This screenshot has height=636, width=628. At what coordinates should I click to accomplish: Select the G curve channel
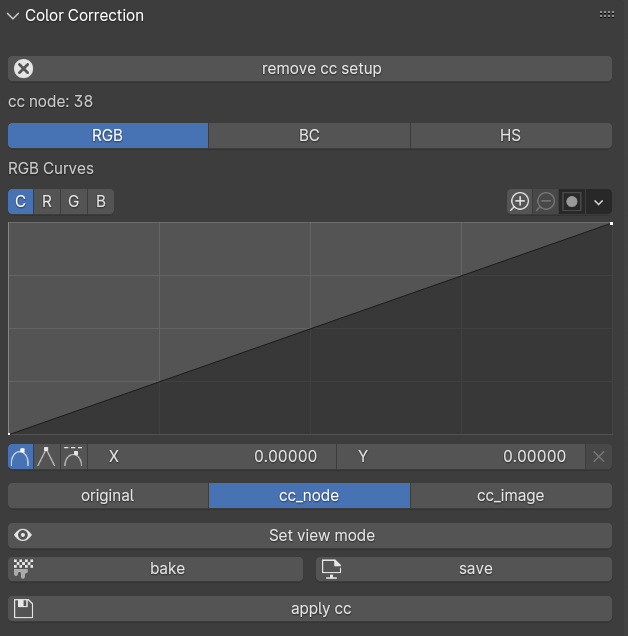tap(74, 202)
